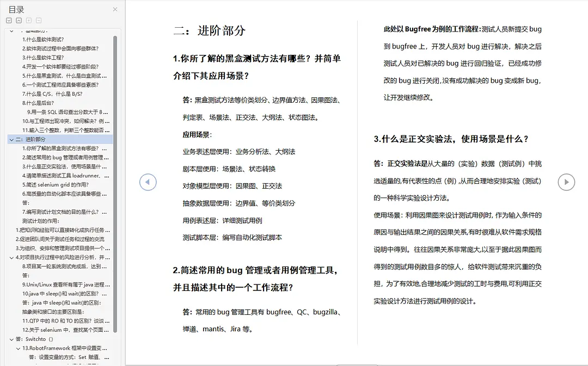Open outline entry 1.把知识和经验可以直接转化成执行任务
The height and width of the screenshot is (366, 588).
pyautogui.click(x=63, y=230)
